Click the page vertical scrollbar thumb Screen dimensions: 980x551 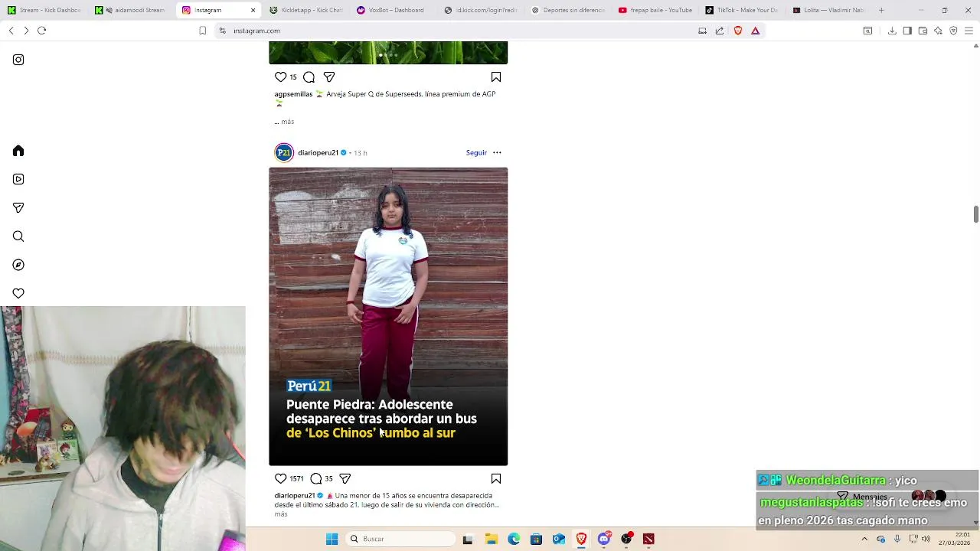pos(976,214)
